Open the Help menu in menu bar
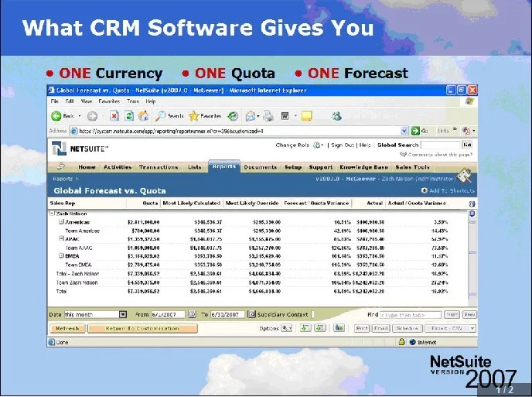Viewport: 532px width, 397px height. pyautogui.click(x=151, y=101)
